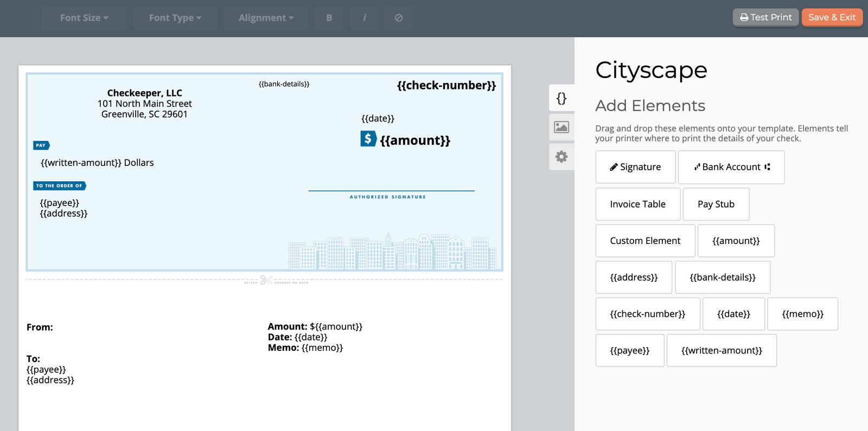Open the image panel icon

(561, 127)
